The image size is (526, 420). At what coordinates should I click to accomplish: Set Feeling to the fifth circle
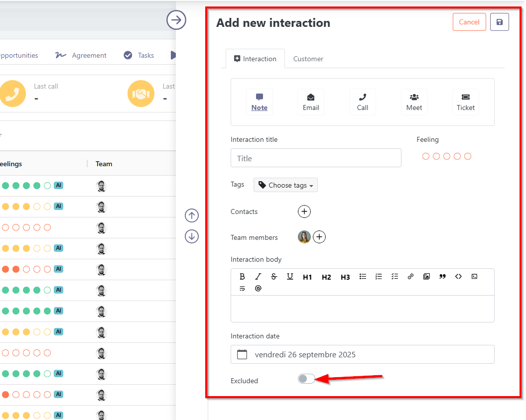tap(468, 156)
